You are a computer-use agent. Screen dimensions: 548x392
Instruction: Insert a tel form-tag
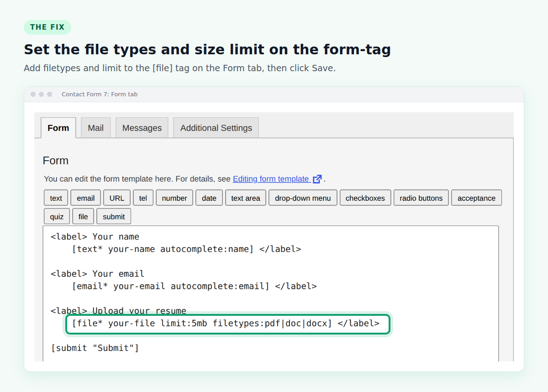click(x=143, y=198)
